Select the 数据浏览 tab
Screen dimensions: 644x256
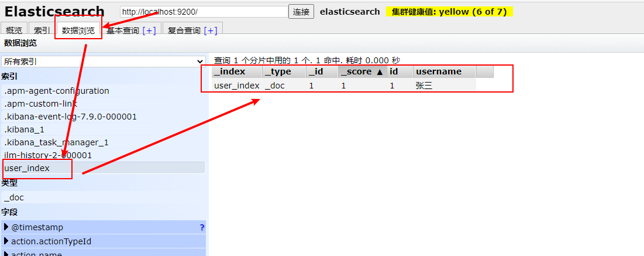[x=78, y=30]
